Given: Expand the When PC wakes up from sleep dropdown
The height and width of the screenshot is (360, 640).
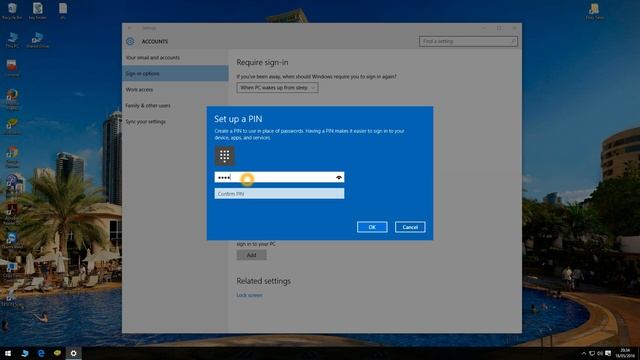Looking at the screenshot, I should (277, 88).
